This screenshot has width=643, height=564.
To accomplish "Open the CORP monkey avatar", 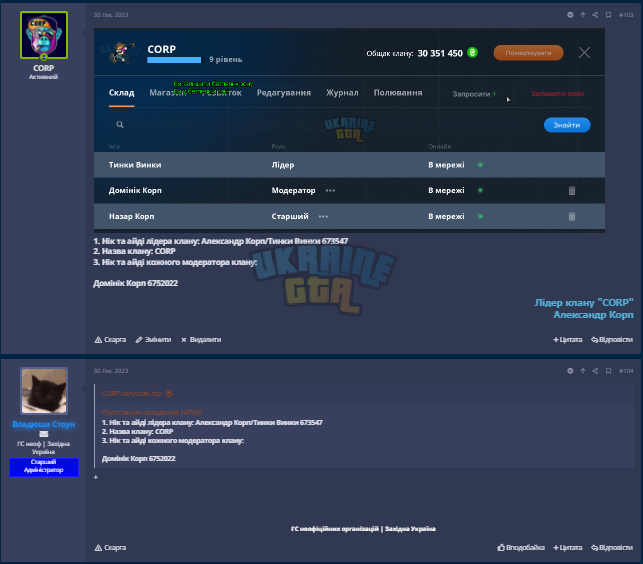I will [x=44, y=35].
